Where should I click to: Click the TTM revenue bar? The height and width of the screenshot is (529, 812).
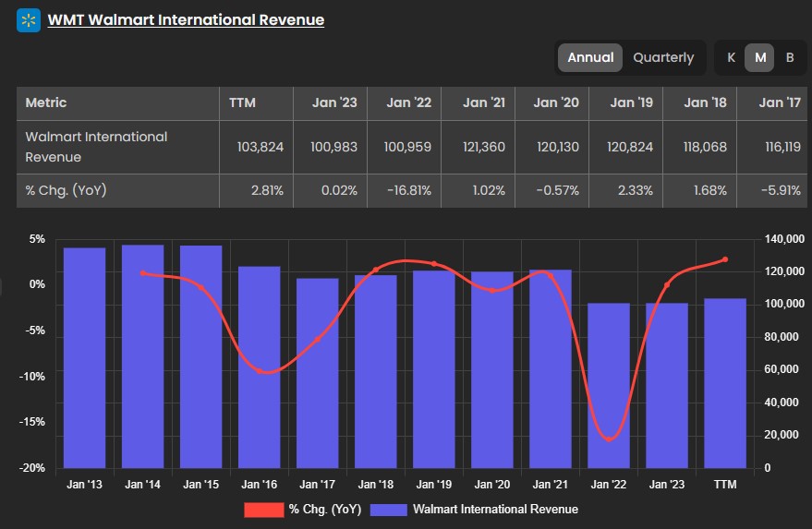725,383
